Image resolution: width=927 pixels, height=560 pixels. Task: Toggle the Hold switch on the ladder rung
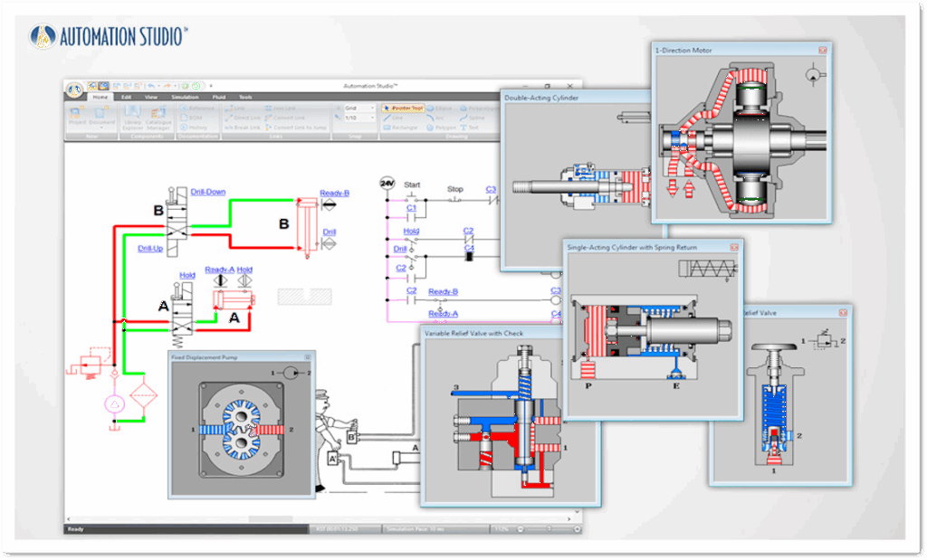tap(412, 241)
